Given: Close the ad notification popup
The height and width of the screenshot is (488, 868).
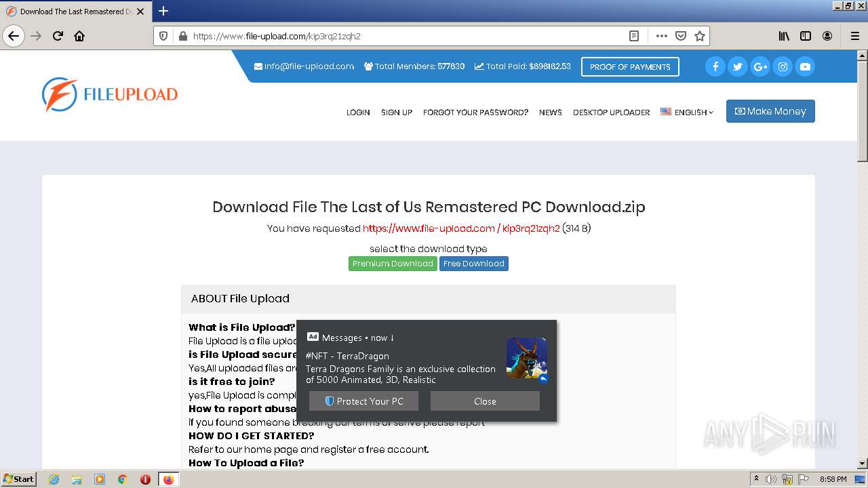Looking at the screenshot, I should 485,401.
